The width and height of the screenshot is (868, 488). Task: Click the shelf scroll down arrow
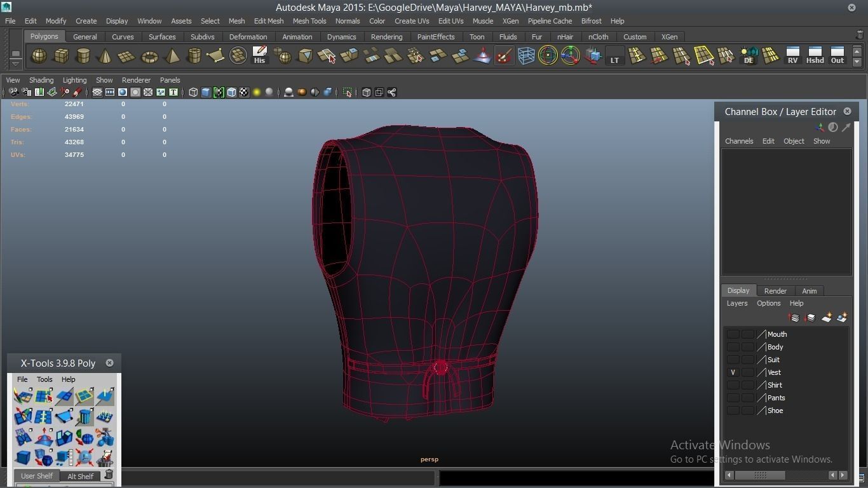857,62
